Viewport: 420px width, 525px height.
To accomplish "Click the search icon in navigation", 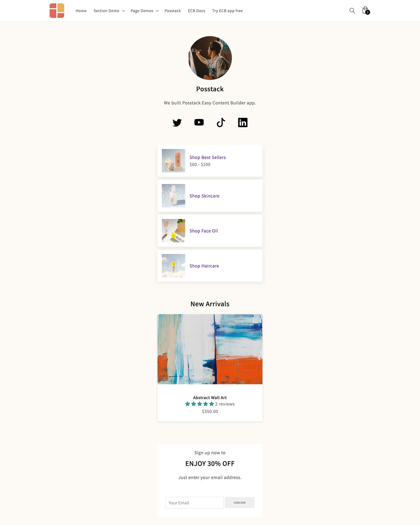I will [x=352, y=10].
